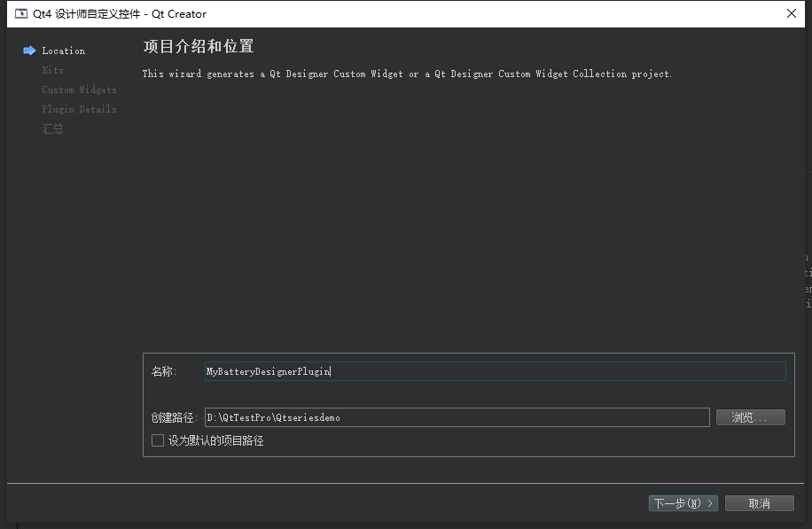The image size is (812, 529).
Task: Click the 创建路径 path input field
Action: 457,417
